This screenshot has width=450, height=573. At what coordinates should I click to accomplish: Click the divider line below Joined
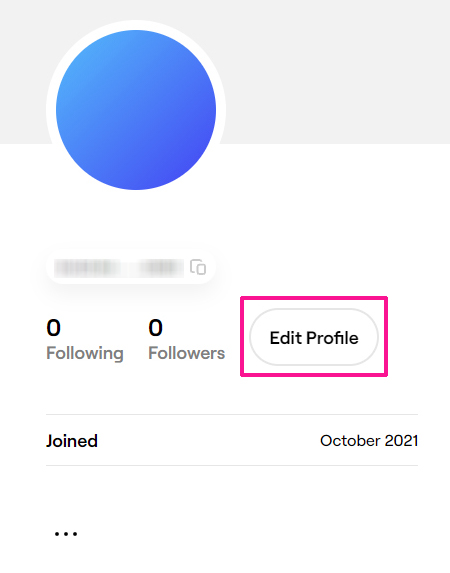(232, 466)
